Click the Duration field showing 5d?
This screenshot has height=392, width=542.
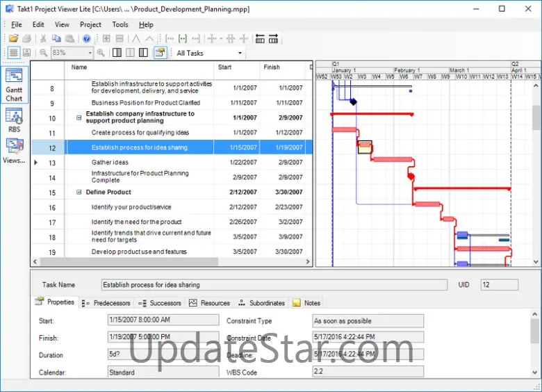pos(163,354)
